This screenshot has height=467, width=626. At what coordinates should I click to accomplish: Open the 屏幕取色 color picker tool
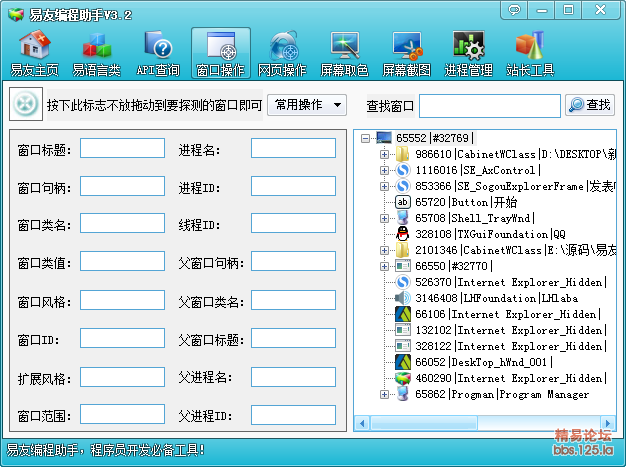pyautogui.click(x=344, y=53)
